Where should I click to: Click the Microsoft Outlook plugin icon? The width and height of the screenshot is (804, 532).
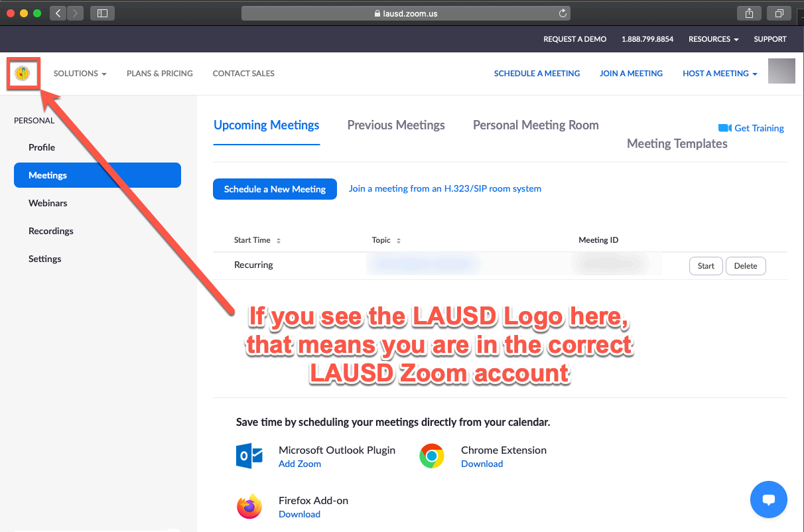(x=249, y=456)
